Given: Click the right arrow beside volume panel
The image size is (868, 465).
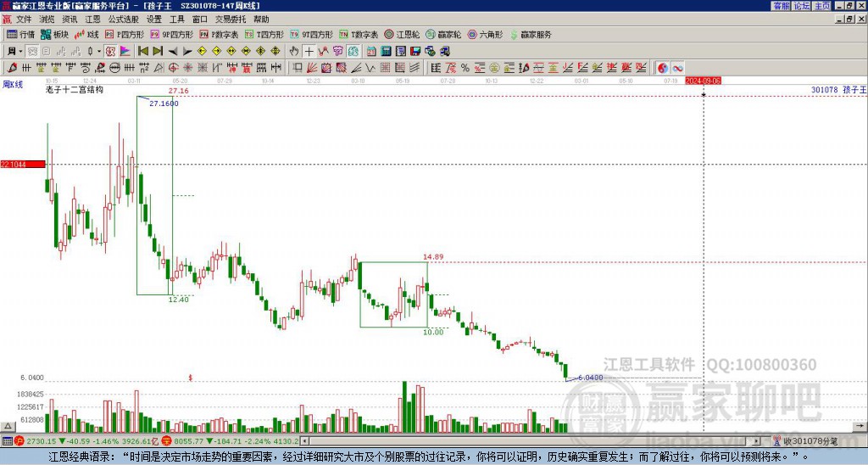Looking at the screenshot, I should [861, 426].
